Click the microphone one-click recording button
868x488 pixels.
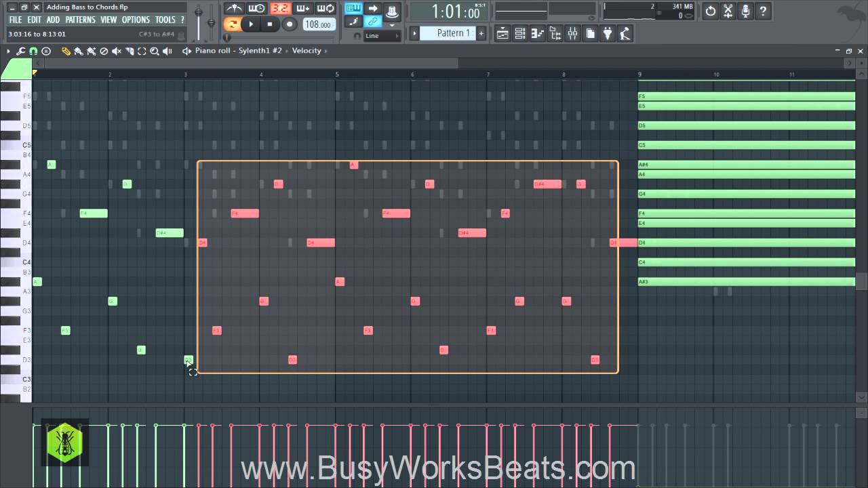coord(746,11)
